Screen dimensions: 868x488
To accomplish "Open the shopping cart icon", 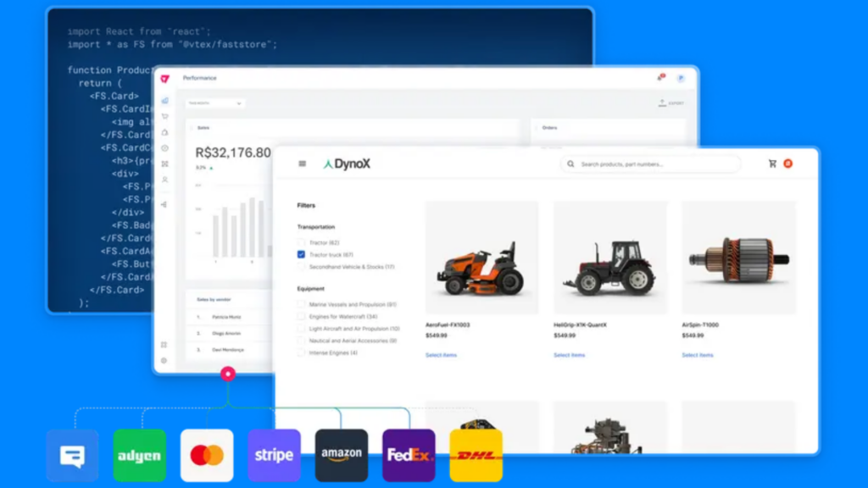I will coord(772,164).
